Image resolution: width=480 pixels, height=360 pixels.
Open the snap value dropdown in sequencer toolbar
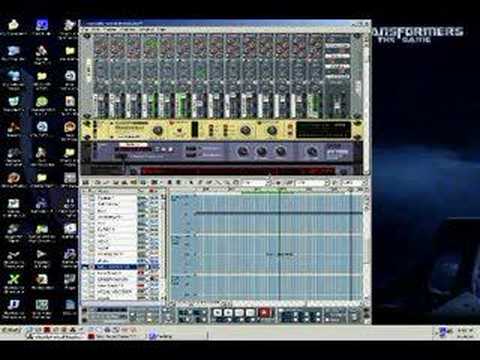255,183
